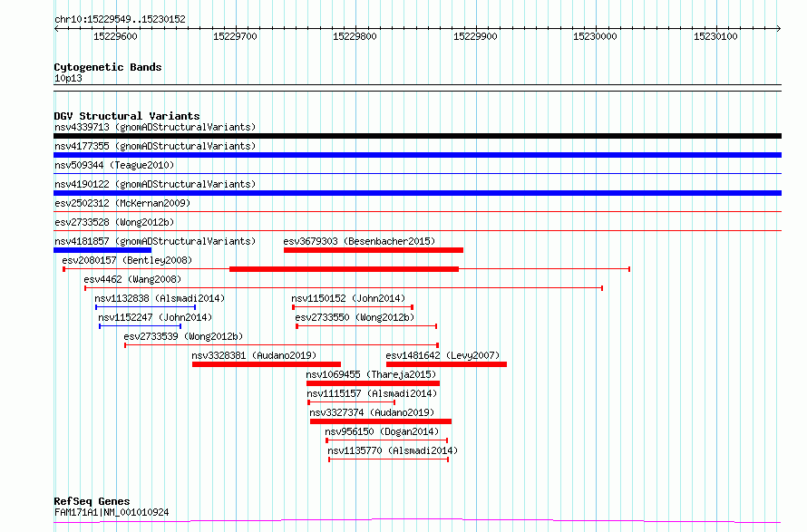
Task: Select the short blue nsv4181857 bar
Action: [102, 250]
